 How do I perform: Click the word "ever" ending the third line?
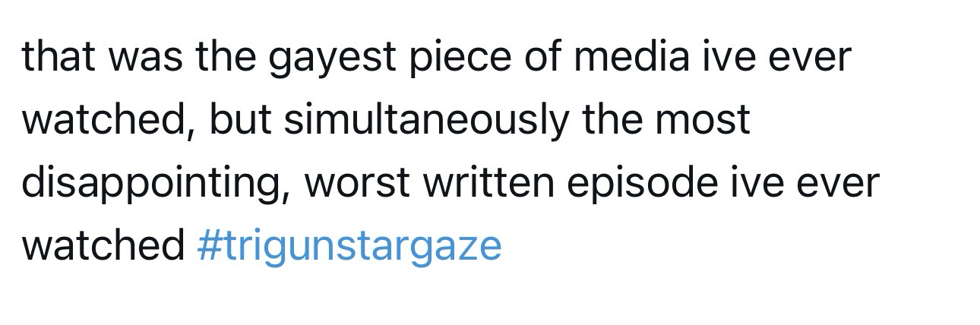pos(839,184)
